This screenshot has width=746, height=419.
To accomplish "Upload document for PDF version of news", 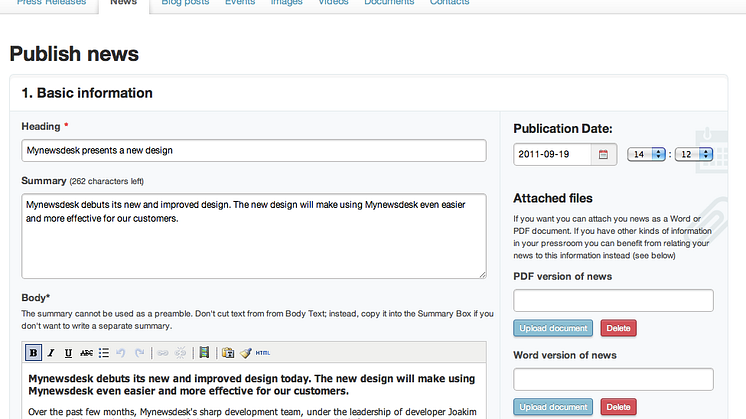I will [553, 328].
